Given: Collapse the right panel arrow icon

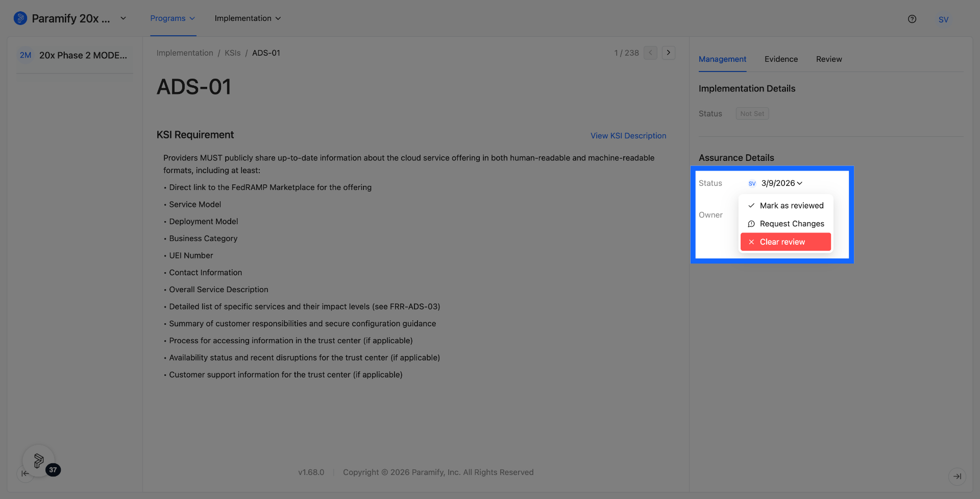Looking at the screenshot, I should pyautogui.click(x=957, y=476).
